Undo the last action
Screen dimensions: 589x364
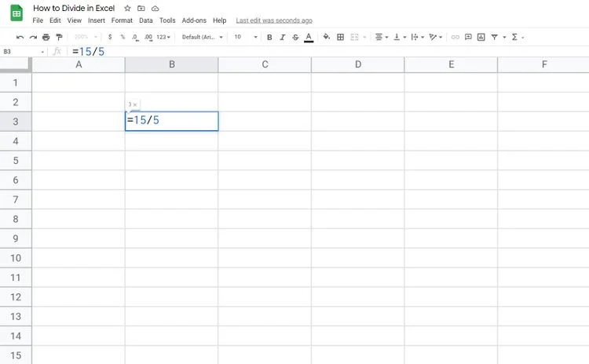coord(20,37)
